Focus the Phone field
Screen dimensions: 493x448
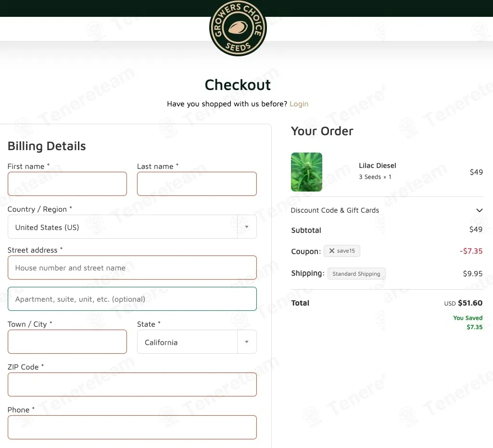coord(132,427)
